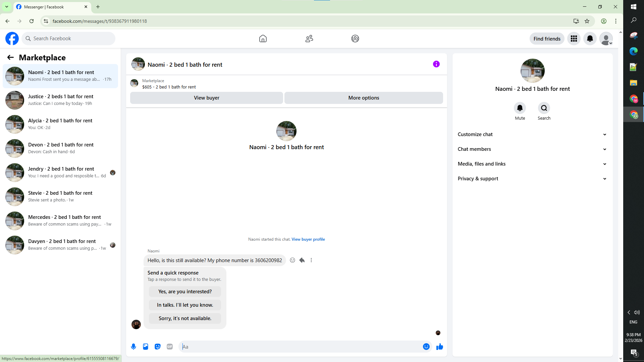Click the purple conversation info icon

pyautogui.click(x=436, y=64)
